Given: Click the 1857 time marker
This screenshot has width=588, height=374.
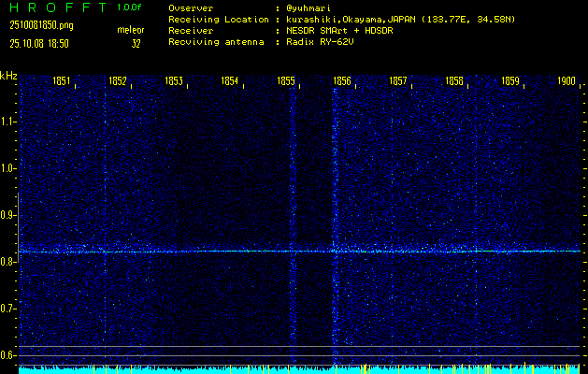Looking at the screenshot, I should (398, 81).
